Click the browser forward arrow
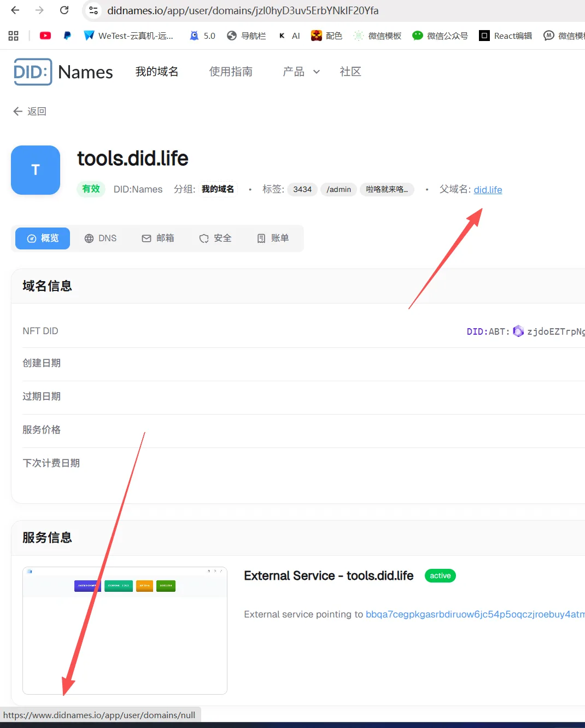This screenshot has width=585, height=728. click(39, 10)
